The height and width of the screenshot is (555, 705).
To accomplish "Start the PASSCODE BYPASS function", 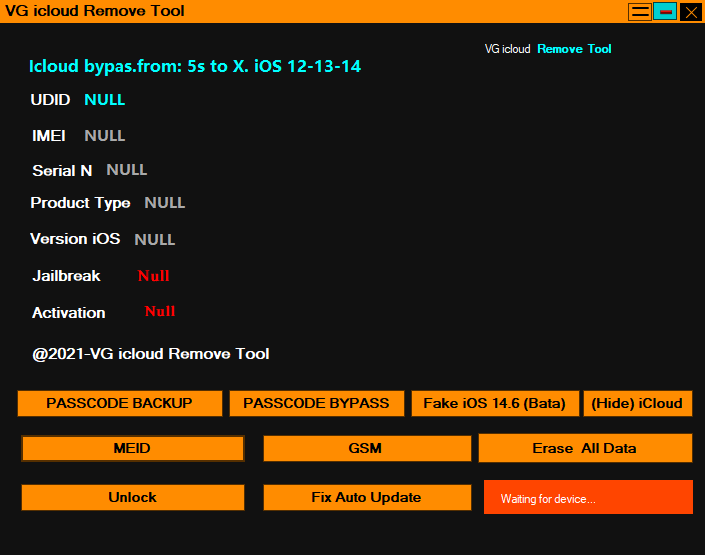I will click(317, 403).
